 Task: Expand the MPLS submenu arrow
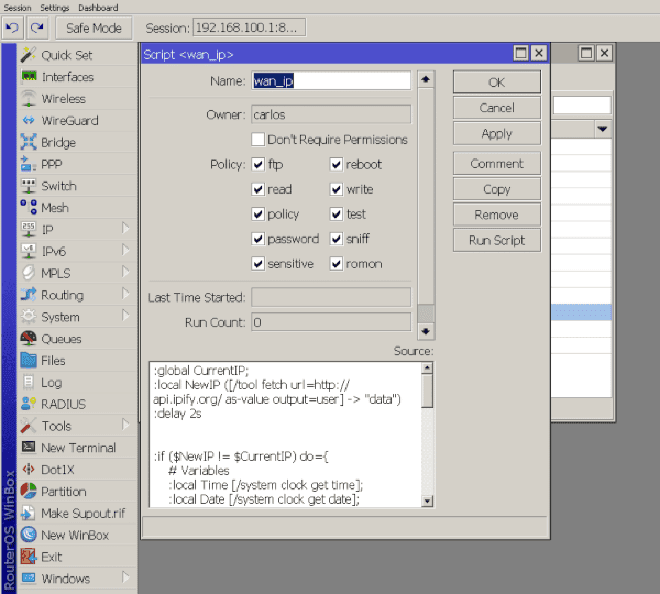pos(125,272)
